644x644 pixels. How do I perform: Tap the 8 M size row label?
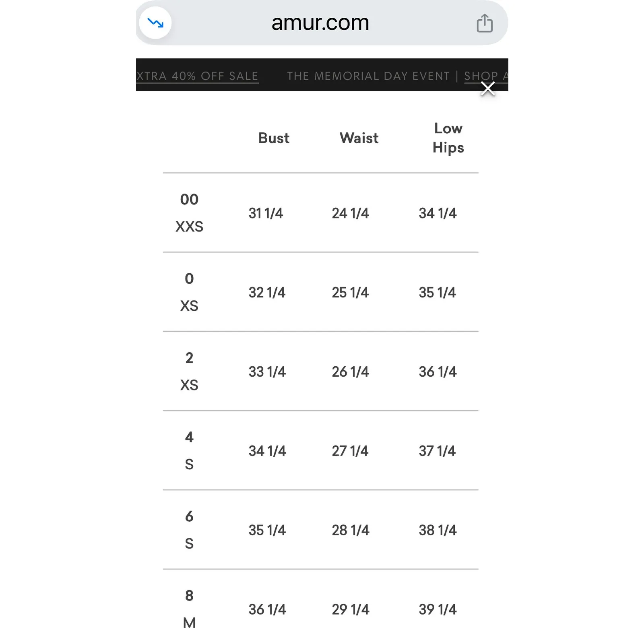click(x=189, y=609)
